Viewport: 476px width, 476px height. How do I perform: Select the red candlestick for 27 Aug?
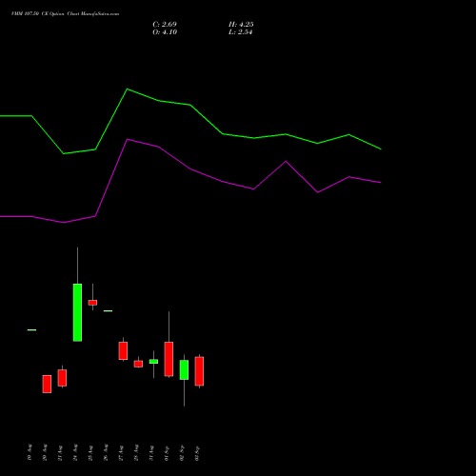(x=123, y=350)
